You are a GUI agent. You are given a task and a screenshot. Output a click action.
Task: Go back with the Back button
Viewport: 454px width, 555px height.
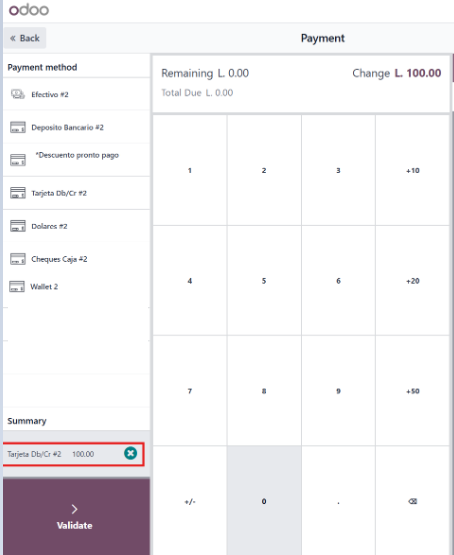25,38
